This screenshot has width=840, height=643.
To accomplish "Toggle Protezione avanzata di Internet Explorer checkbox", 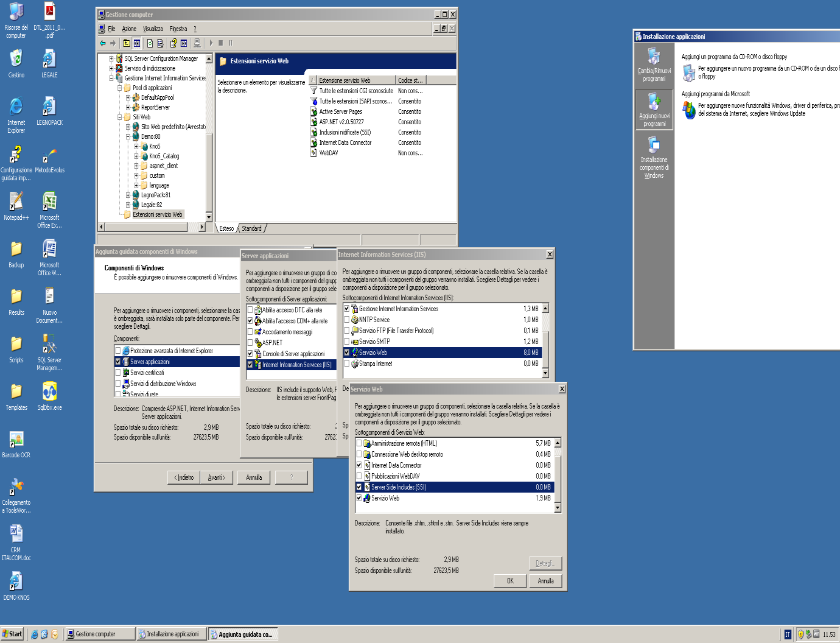I will [x=118, y=351].
